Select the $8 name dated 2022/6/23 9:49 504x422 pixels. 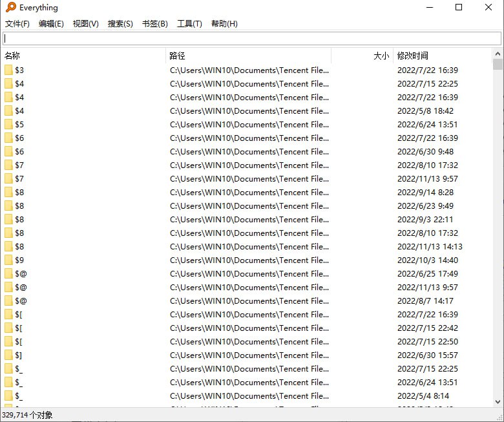(x=19, y=206)
